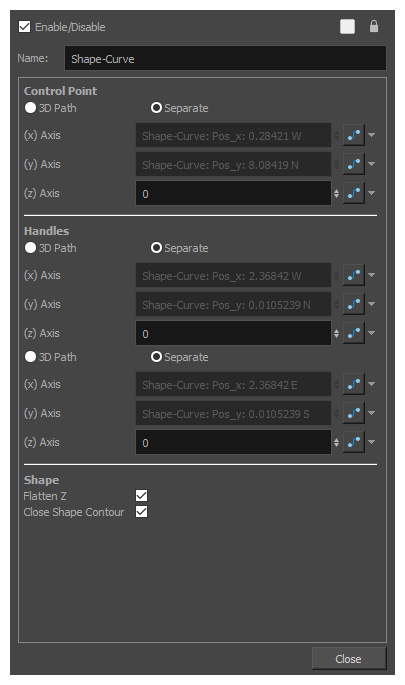
Task: Click the function curve icon for Control Point x-axis
Action: [353, 135]
